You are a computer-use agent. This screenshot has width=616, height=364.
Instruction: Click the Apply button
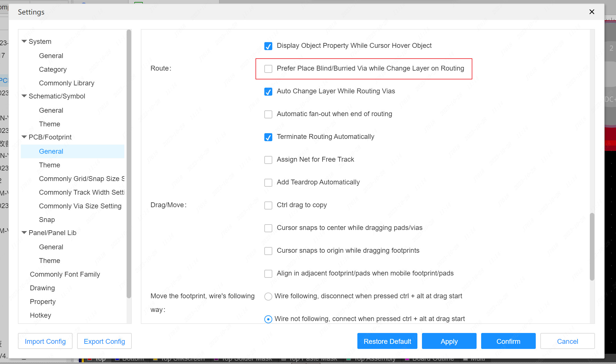[x=449, y=341]
